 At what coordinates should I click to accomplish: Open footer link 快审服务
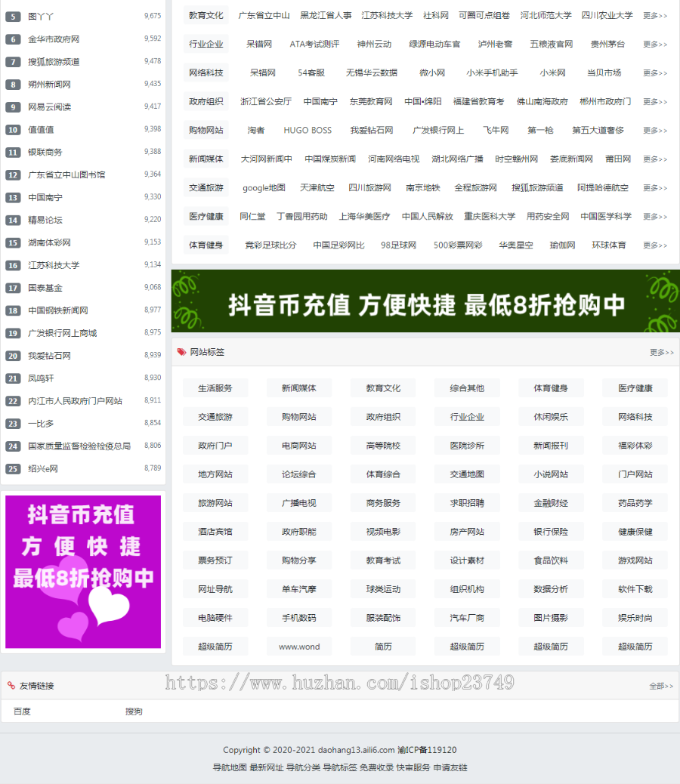click(x=413, y=767)
